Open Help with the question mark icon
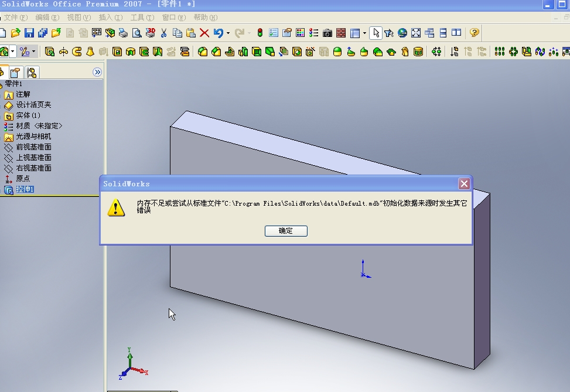Viewport: 570px width, 392px height. [474, 33]
